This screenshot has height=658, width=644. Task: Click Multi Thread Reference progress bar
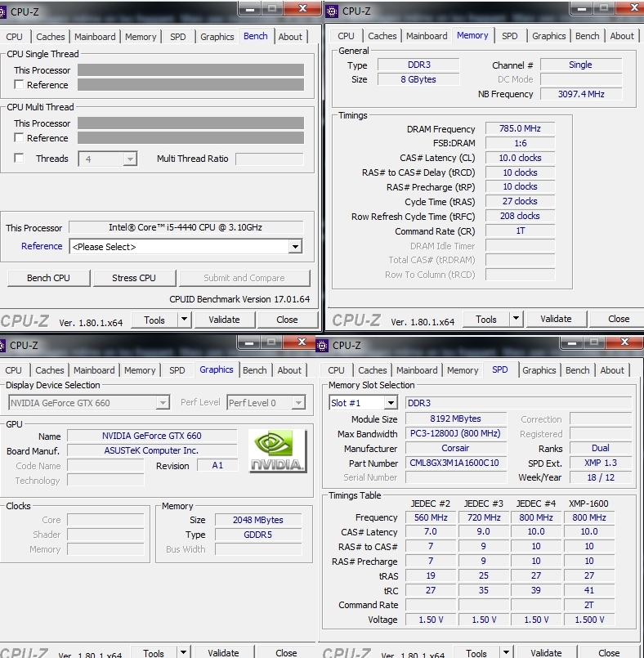click(190, 138)
